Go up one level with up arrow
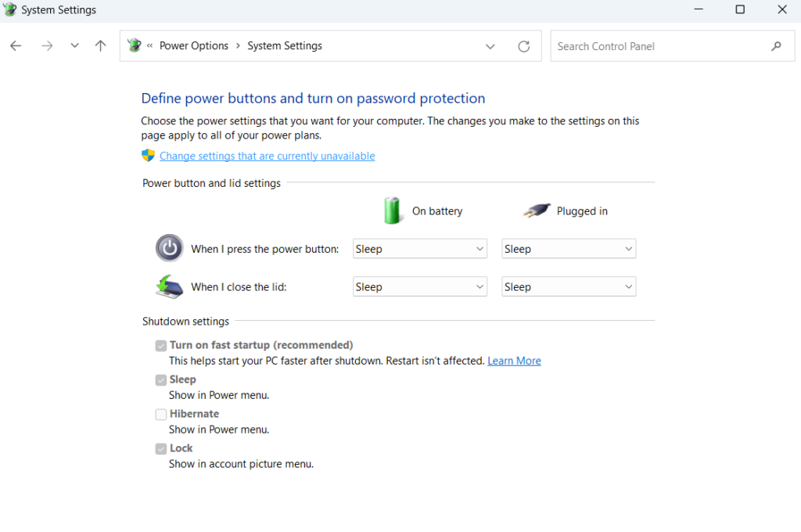This screenshot has height=532, width=801. pyautogui.click(x=101, y=46)
